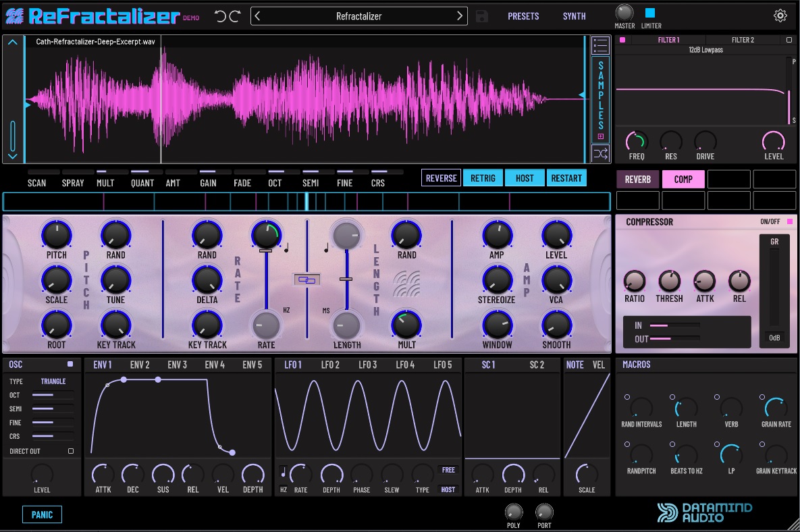Open the 12dB Lowpass filter type dropdown
The image size is (800, 532).
(x=705, y=50)
